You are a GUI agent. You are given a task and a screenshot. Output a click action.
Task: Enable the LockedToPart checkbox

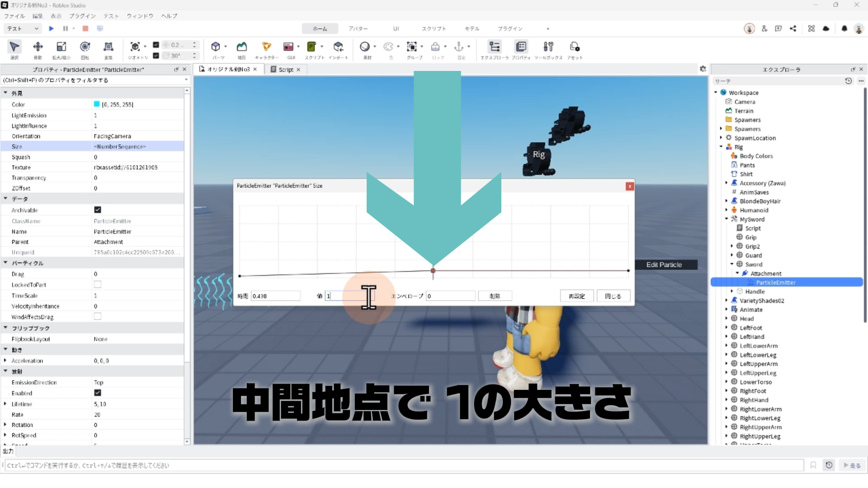click(97, 284)
